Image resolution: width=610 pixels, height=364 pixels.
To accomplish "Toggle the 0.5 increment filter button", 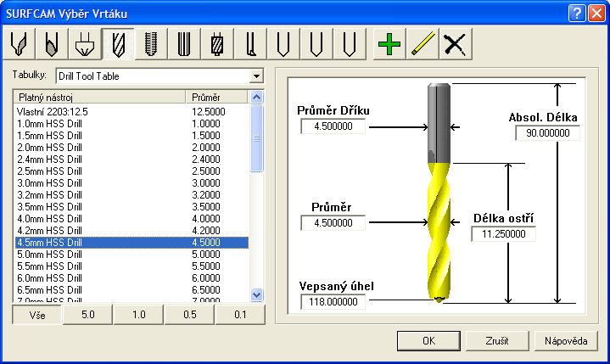I will coord(190,315).
